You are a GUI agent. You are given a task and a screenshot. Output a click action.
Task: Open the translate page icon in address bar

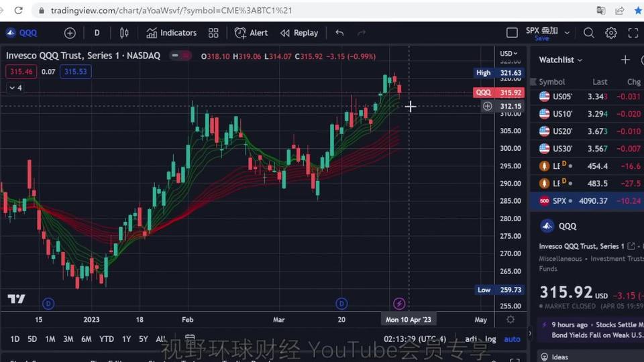pyautogui.click(x=601, y=10)
